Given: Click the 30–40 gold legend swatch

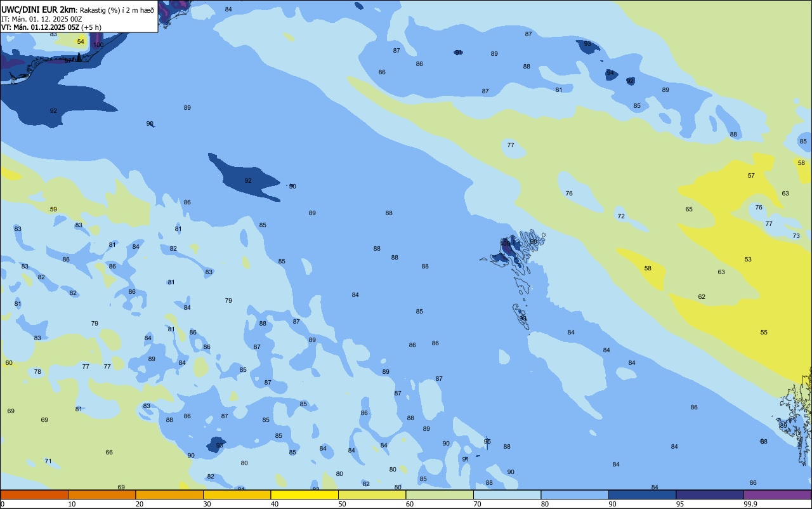Looking at the screenshot, I should click(x=237, y=494).
